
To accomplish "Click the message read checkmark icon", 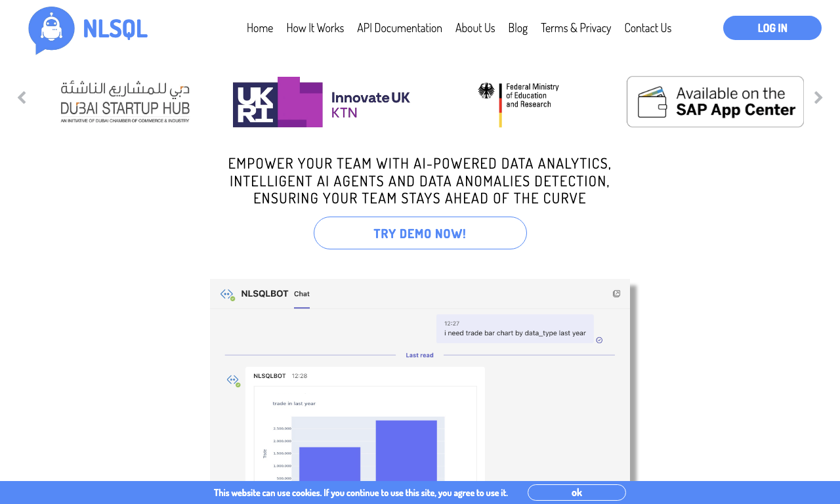I will click(x=599, y=340).
